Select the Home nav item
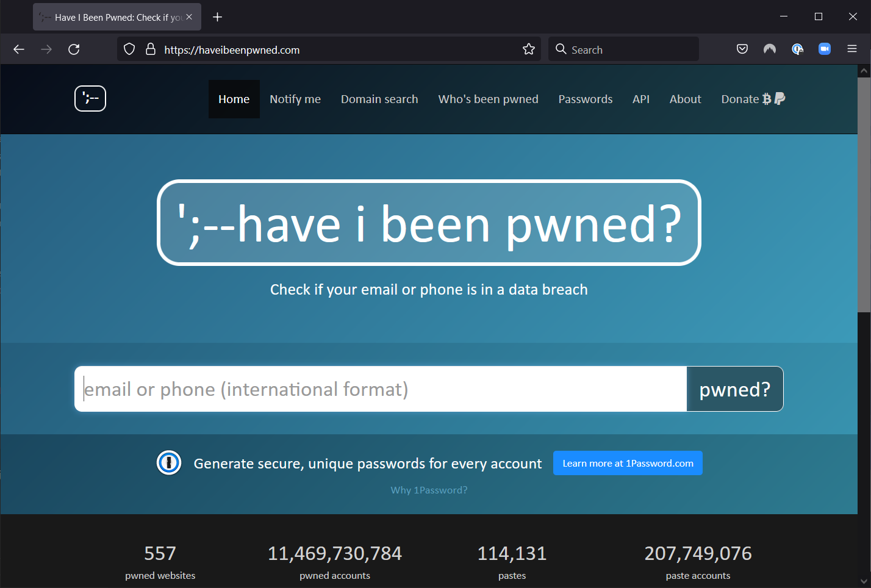This screenshot has width=871, height=588. (x=234, y=99)
